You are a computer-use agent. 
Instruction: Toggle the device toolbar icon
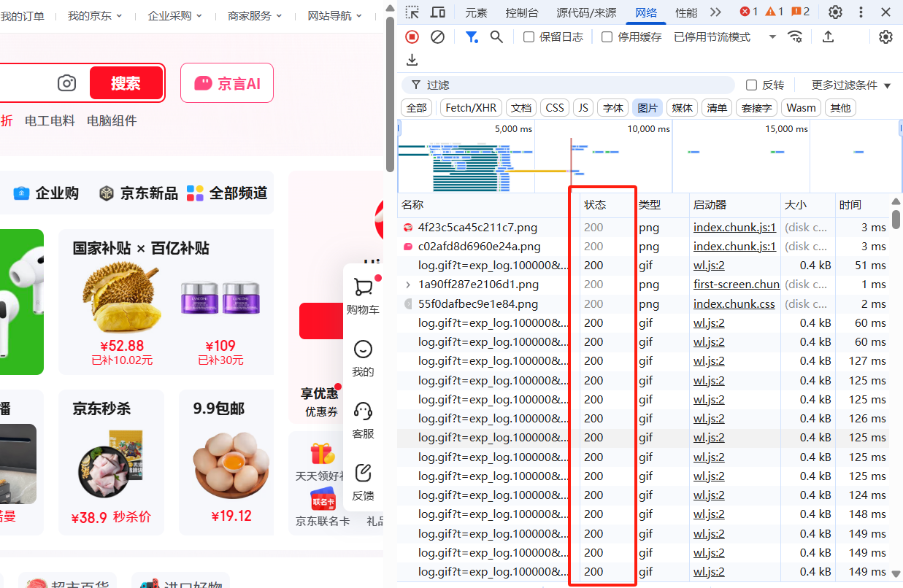[438, 12]
